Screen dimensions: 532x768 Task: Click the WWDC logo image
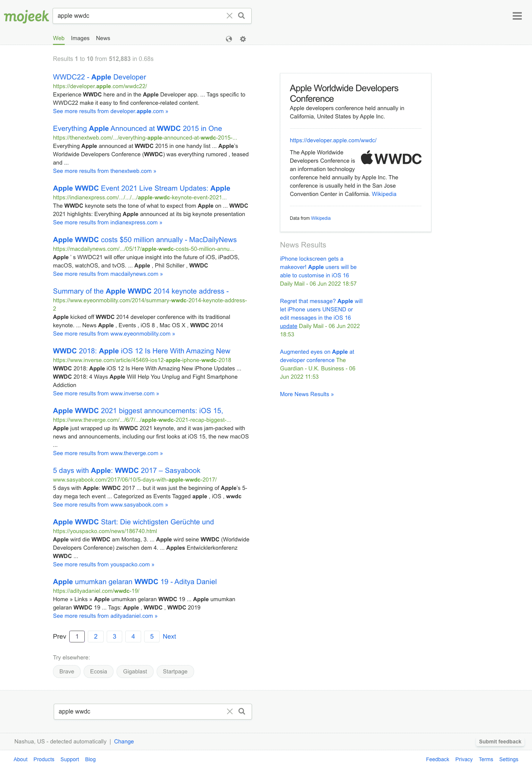click(391, 158)
